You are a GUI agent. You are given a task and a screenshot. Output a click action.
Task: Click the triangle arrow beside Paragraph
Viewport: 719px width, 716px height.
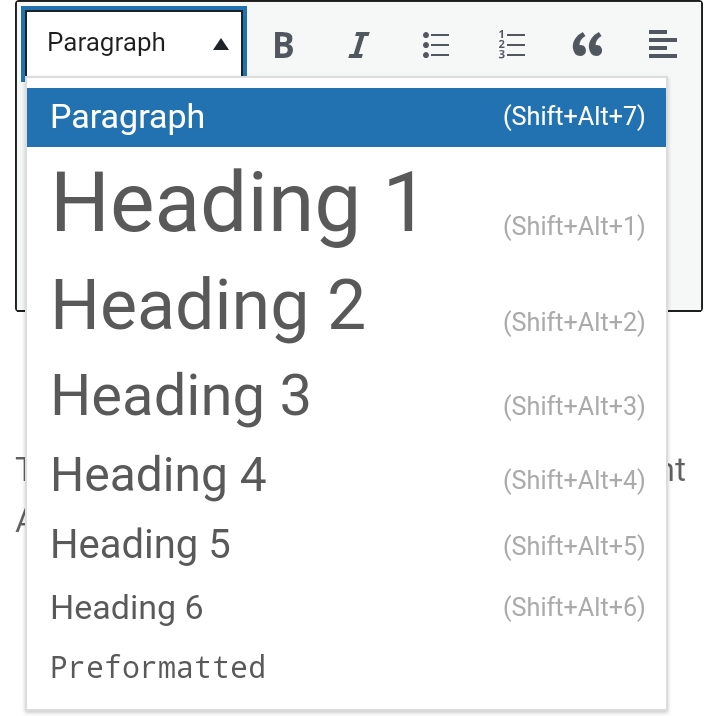pos(221,45)
